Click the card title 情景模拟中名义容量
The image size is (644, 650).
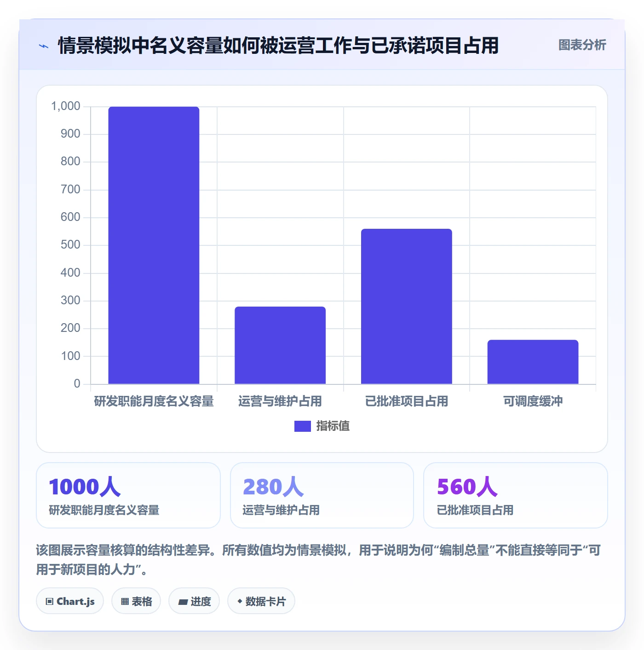point(278,46)
